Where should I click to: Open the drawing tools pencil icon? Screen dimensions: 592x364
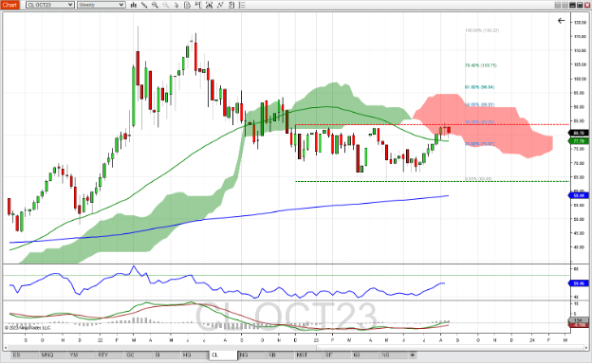click(x=144, y=5)
